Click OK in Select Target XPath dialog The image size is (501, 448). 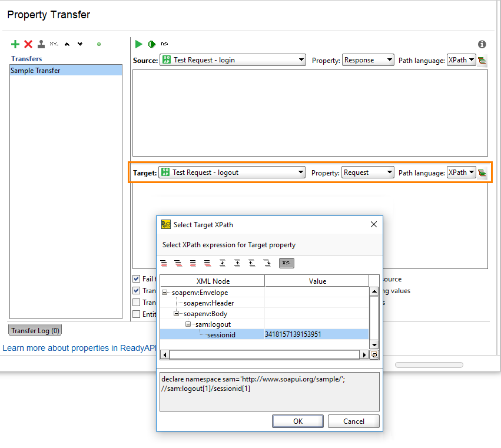298,421
